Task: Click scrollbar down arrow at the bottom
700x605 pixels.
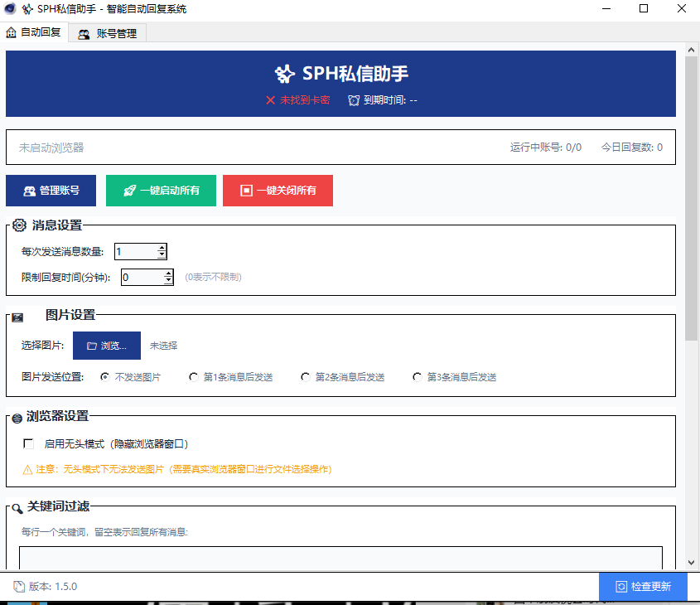Action: pyautogui.click(x=691, y=563)
